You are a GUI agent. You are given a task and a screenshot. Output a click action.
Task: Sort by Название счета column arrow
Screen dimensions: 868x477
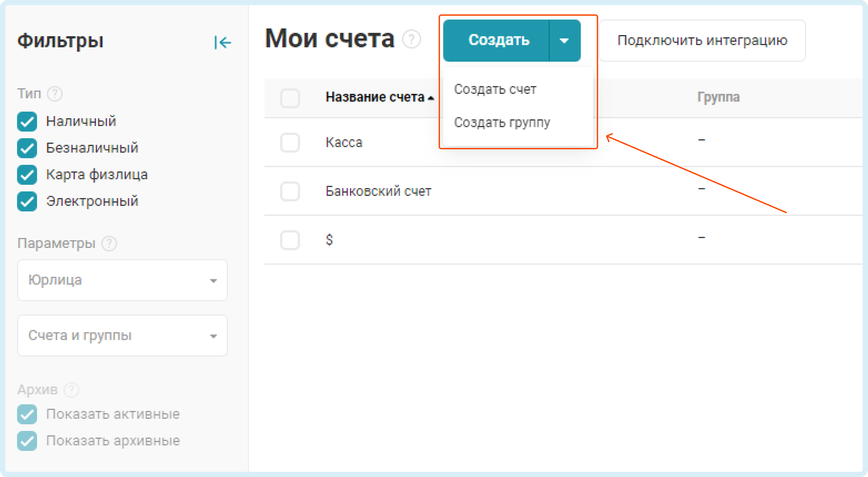pos(430,98)
